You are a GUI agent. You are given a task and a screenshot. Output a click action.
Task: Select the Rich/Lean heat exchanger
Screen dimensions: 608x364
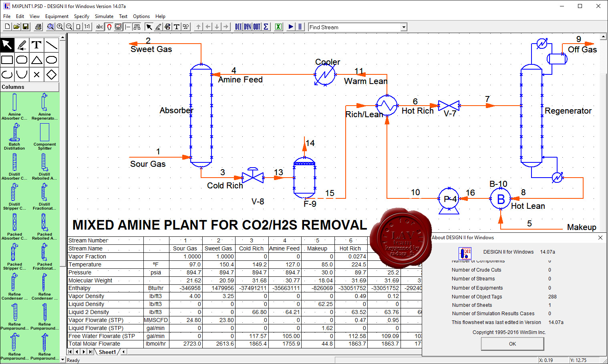[x=387, y=105]
